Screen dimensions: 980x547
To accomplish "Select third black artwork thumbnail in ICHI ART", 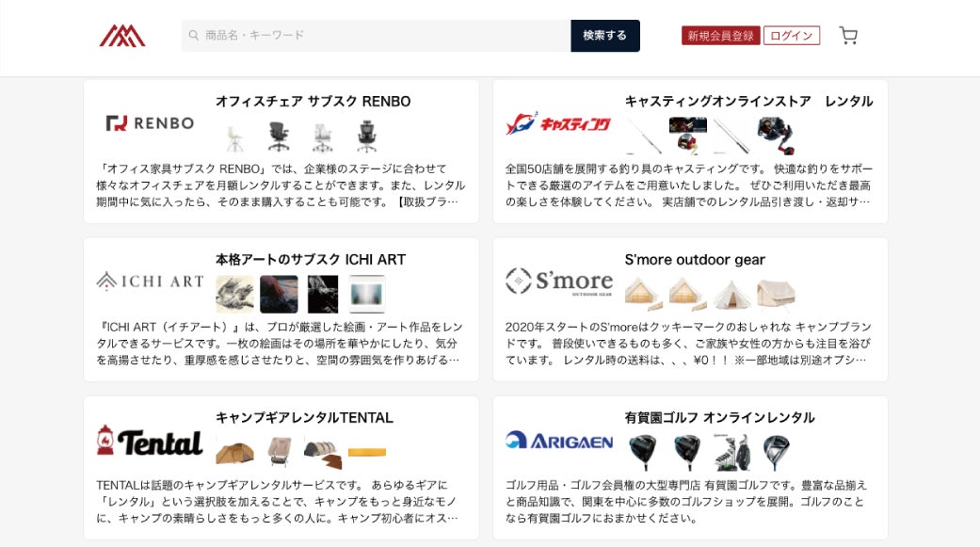I will pos(323,294).
